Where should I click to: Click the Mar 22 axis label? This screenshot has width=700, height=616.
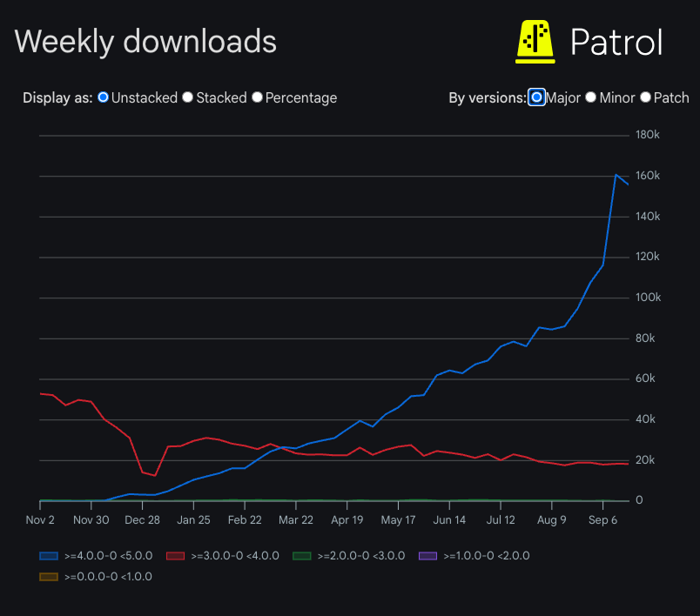coord(296,520)
